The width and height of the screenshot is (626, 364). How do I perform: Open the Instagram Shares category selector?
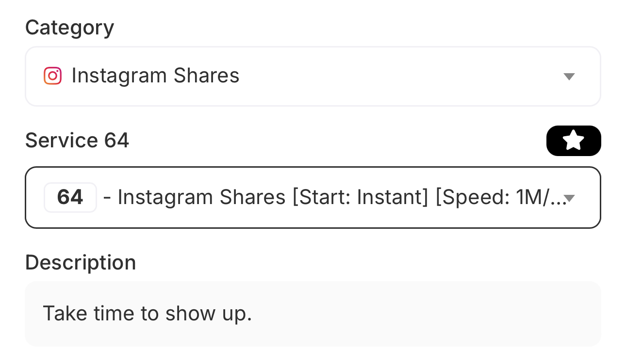tap(313, 77)
